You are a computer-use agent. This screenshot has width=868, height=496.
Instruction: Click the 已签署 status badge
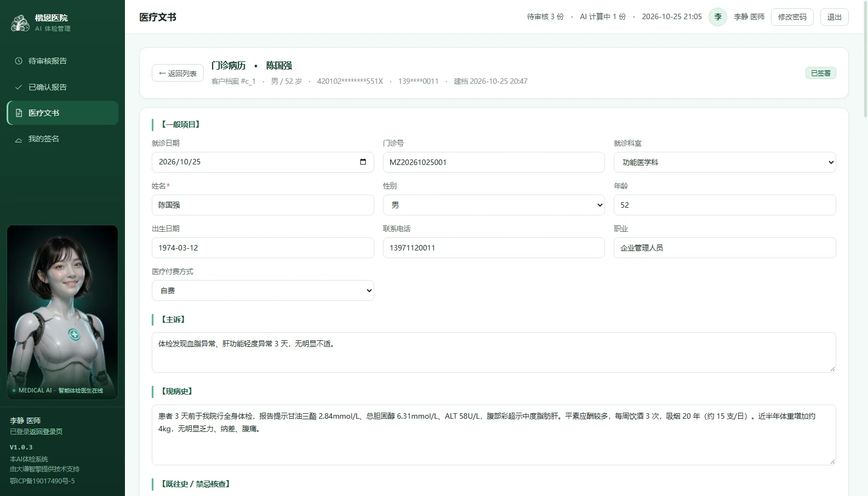click(x=821, y=73)
